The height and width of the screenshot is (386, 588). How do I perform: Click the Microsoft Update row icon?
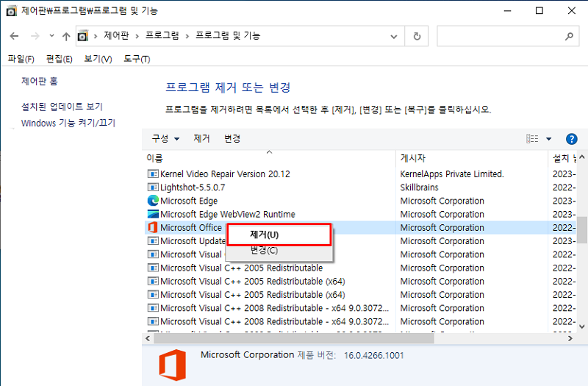(x=153, y=241)
